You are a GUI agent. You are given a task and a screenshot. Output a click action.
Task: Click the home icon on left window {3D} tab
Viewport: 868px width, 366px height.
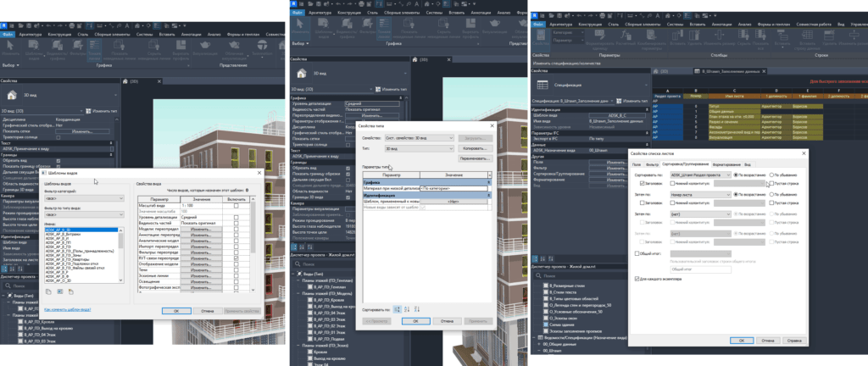pos(125,80)
